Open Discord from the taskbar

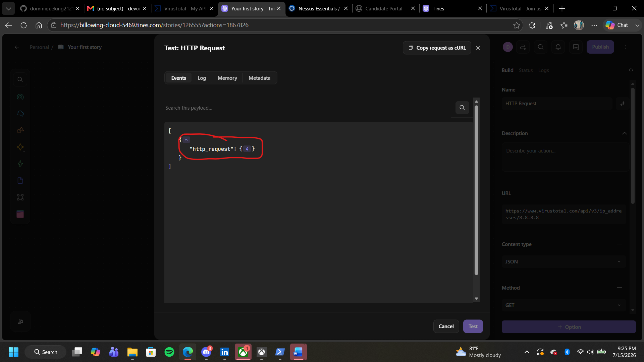(x=206, y=352)
